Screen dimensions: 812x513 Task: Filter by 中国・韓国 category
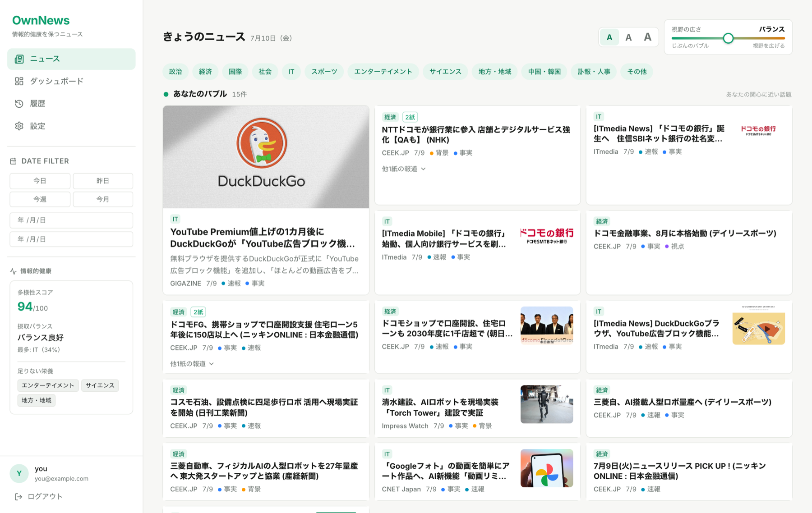coord(544,72)
